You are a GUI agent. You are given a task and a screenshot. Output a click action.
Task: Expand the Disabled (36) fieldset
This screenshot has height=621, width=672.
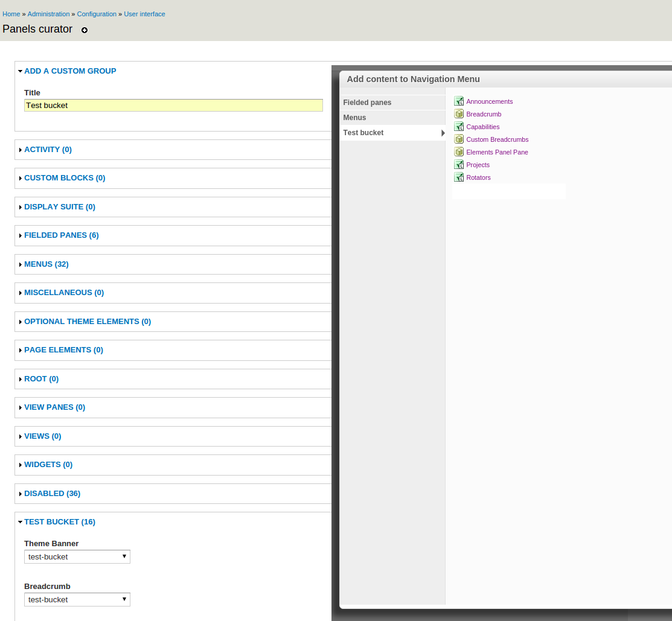[52, 494]
